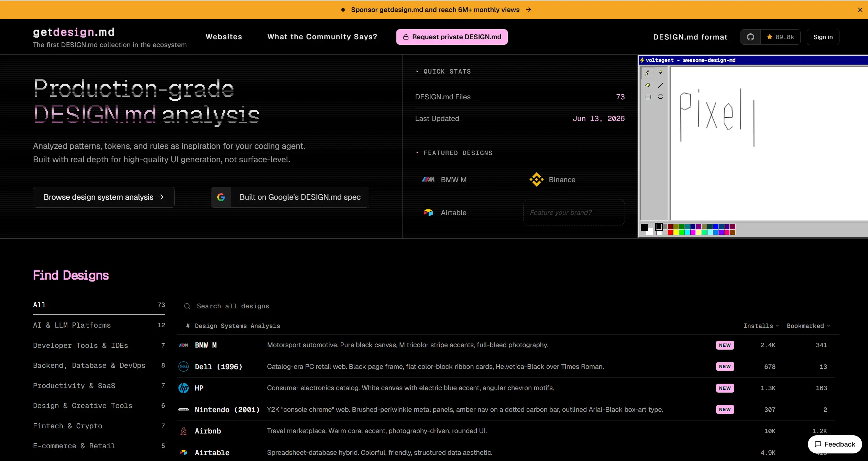Open the Websites nav item
Image resolution: width=868 pixels, height=461 pixels.
tap(224, 37)
